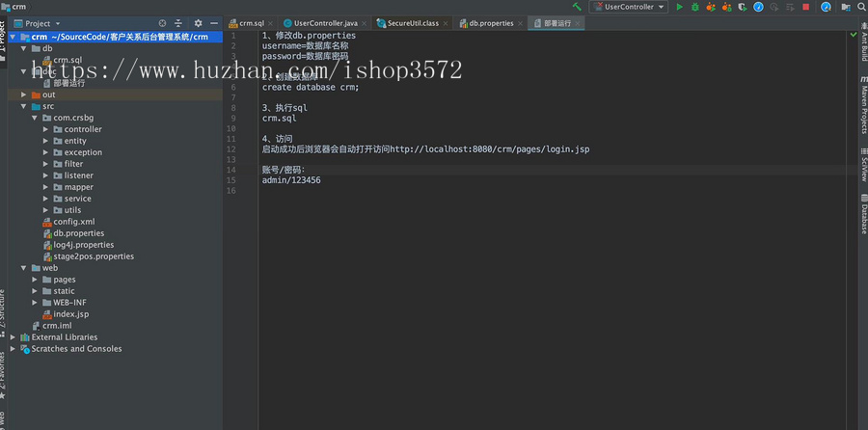Open stage2pos.properties in the project tree
Image resolution: width=868 pixels, height=430 pixels.
click(x=93, y=256)
